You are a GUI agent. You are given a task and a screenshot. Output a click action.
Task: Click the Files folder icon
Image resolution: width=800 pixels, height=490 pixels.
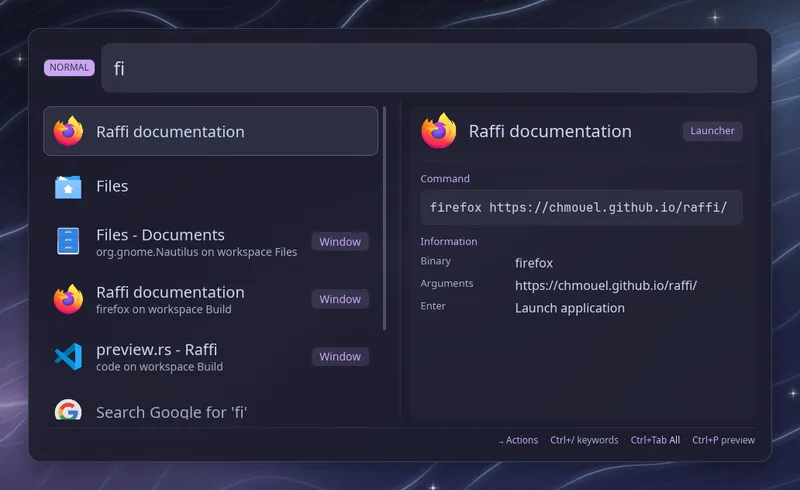68,187
